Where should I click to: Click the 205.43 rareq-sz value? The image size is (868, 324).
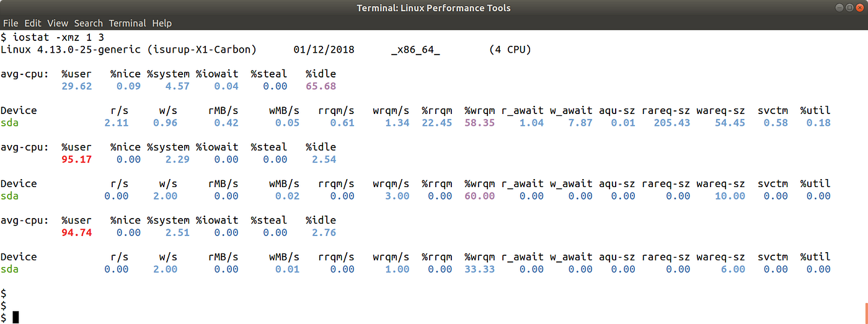(x=672, y=123)
